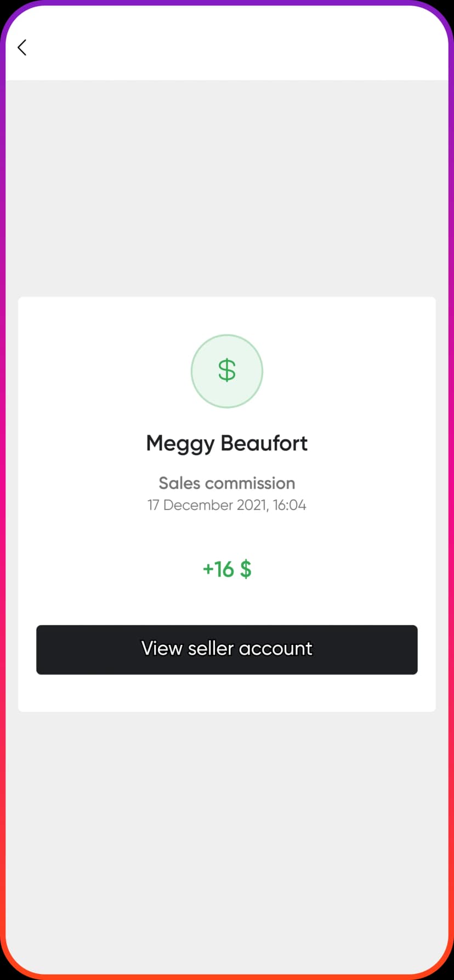Tap the white transaction details card
Viewport: 454px width, 980px height.
click(227, 505)
